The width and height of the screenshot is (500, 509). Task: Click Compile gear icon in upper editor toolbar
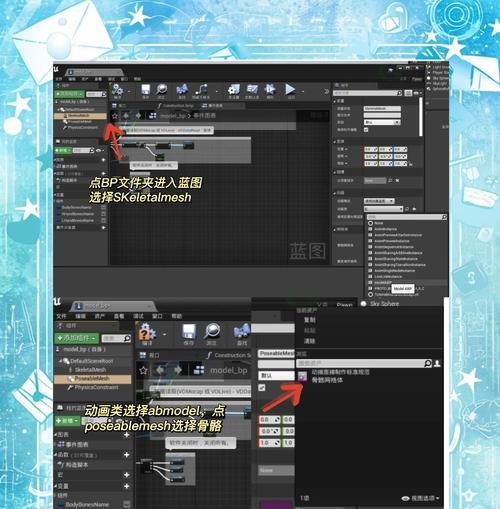click(x=117, y=90)
